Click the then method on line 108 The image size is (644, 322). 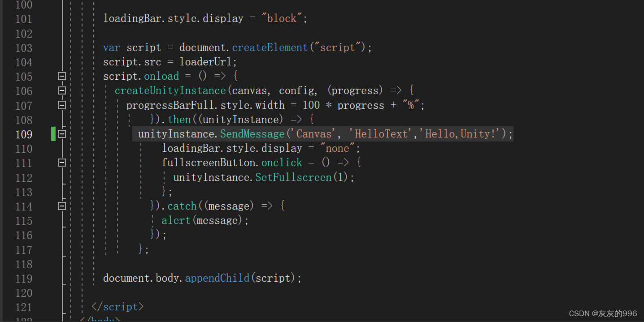click(179, 120)
